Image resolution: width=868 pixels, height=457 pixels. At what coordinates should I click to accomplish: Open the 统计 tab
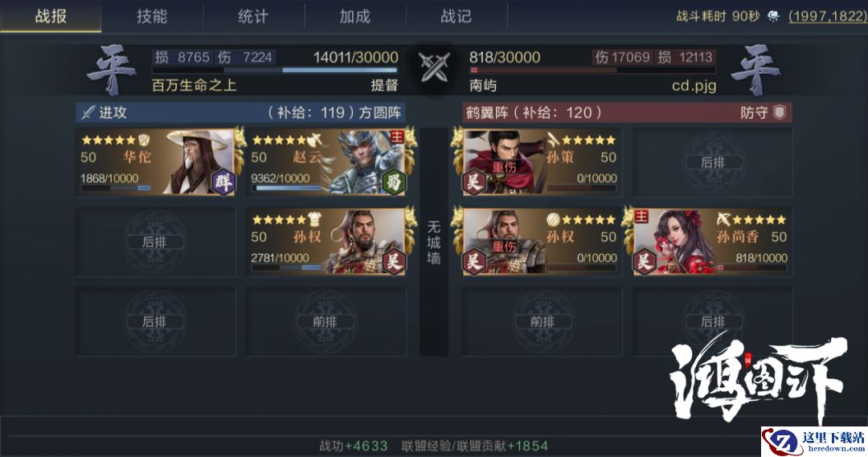point(253,16)
